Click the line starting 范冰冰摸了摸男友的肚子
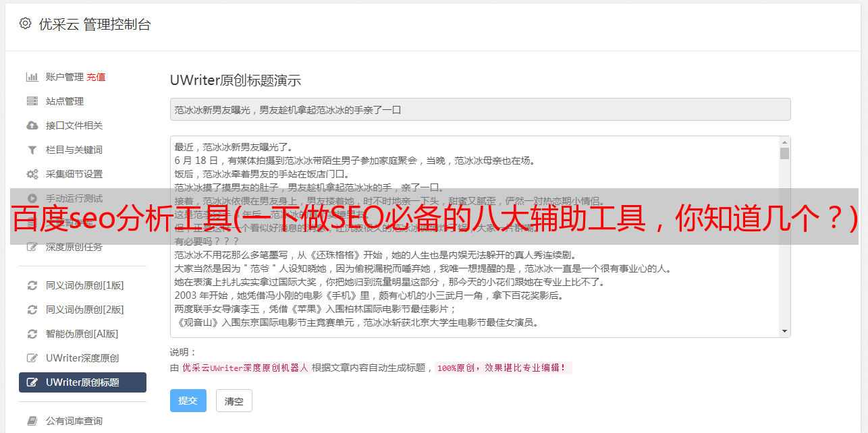Viewport: 868px width, 433px height. pyautogui.click(x=309, y=187)
